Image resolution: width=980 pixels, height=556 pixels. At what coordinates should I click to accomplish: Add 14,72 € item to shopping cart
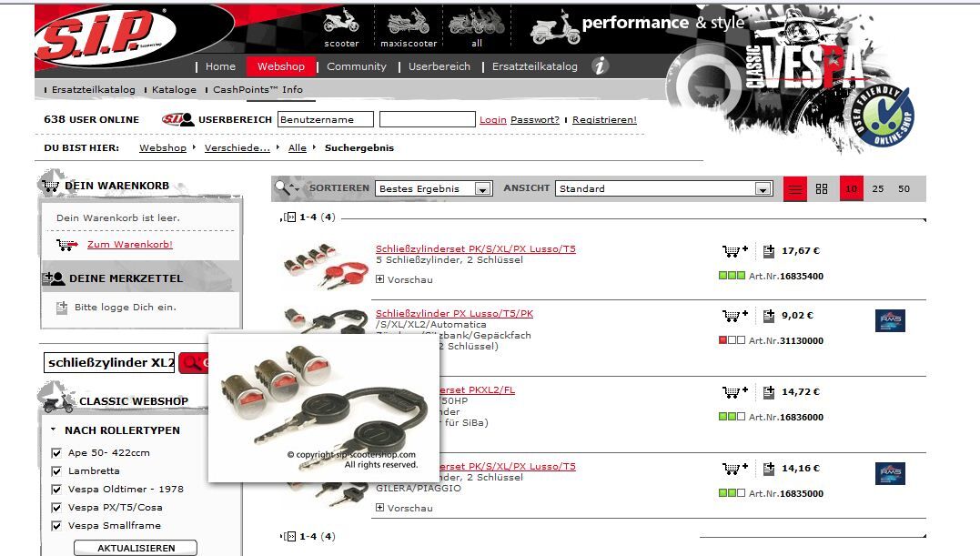point(735,392)
